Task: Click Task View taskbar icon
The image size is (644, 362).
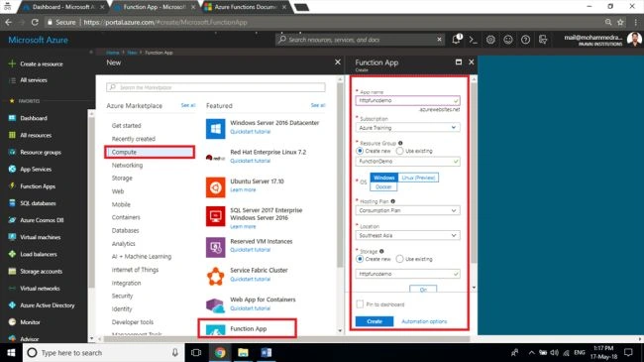Action: point(196,353)
